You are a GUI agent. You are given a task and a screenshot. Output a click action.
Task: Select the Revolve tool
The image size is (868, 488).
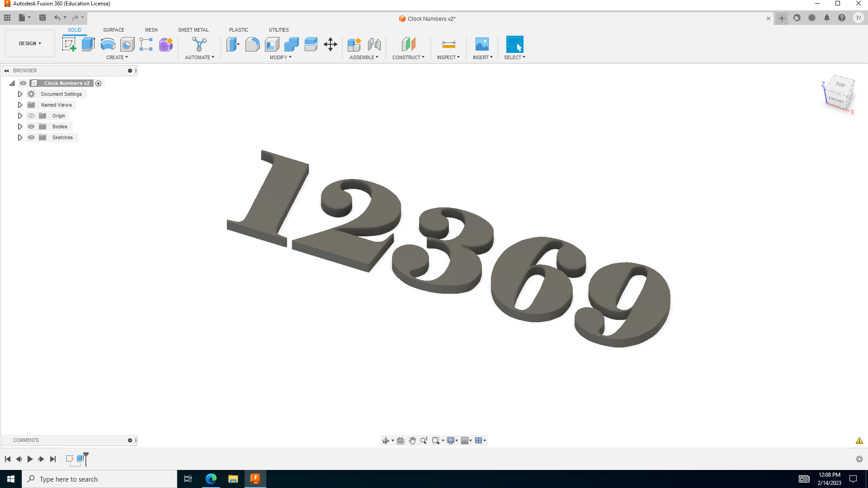coord(107,44)
